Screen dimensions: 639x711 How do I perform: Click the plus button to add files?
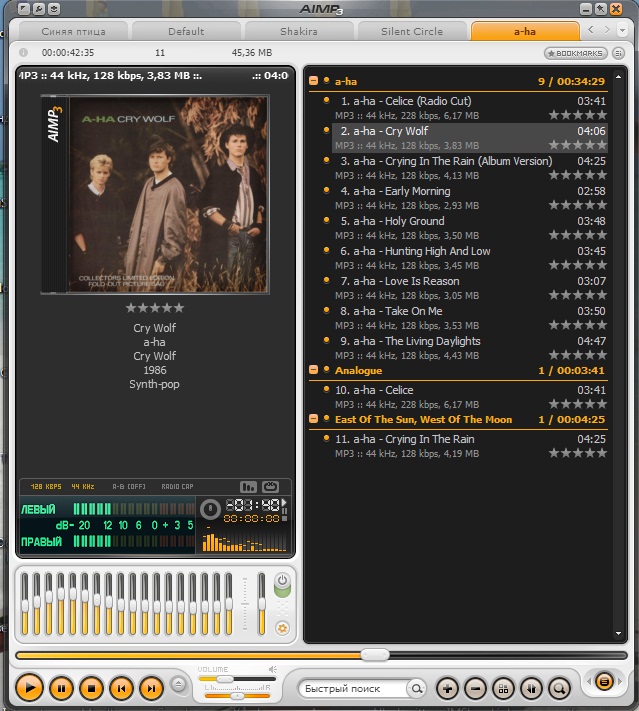[x=447, y=689]
